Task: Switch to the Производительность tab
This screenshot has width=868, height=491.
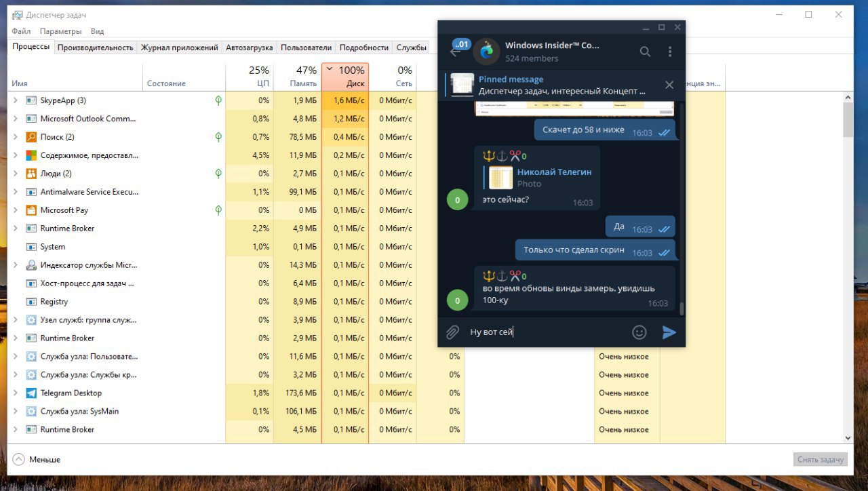Action: [x=95, y=47]
